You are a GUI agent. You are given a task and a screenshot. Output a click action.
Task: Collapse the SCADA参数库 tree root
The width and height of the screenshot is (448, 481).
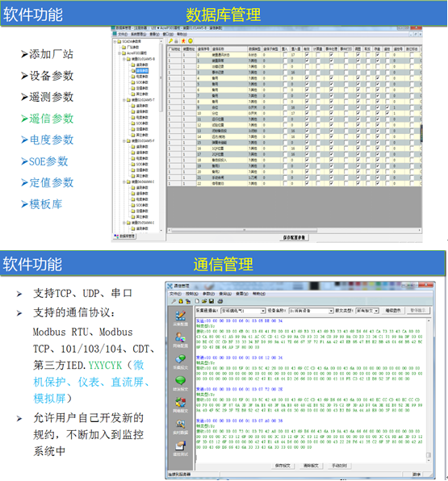[x=115, y=41]
